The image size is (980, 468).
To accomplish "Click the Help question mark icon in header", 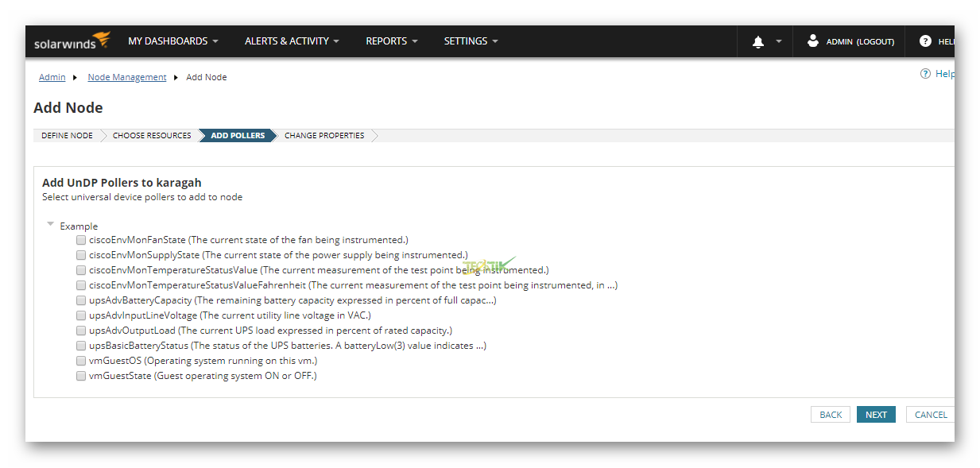I will click(925, 41).
